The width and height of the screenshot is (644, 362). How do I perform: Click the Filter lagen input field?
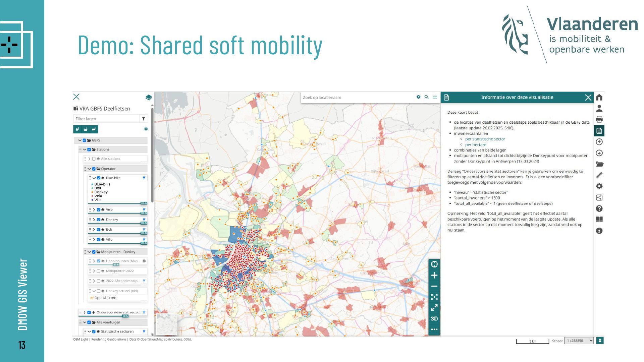(106, 119)
